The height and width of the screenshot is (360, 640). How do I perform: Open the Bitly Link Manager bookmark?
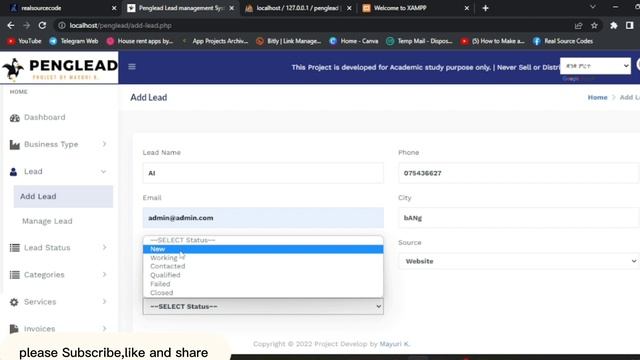tap(289, 41)
